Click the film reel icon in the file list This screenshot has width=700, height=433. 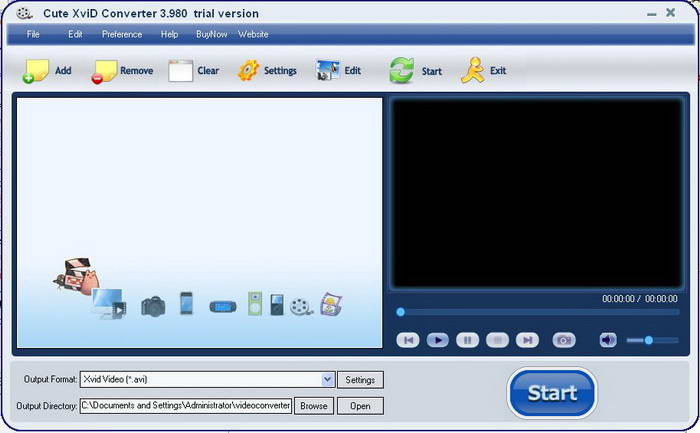pos(301,306)
